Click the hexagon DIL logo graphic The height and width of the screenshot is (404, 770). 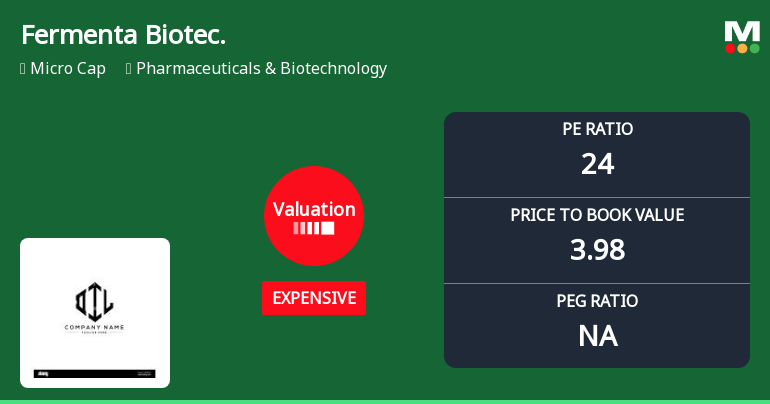click(x=94, y=301)
